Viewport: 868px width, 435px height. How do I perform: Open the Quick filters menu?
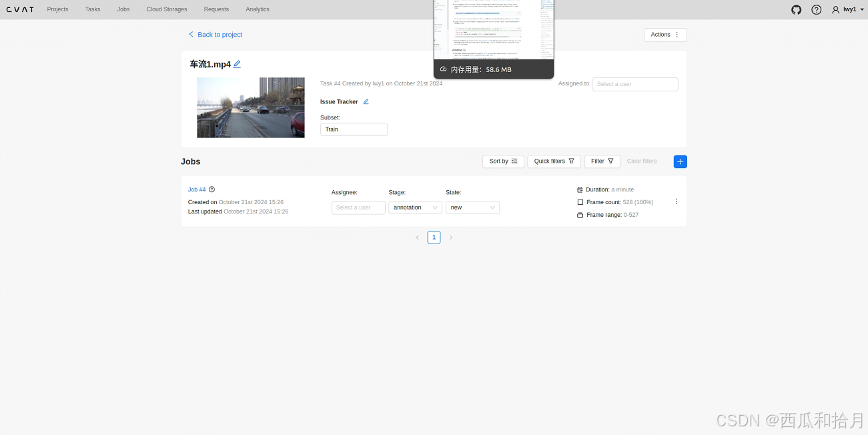554,161
